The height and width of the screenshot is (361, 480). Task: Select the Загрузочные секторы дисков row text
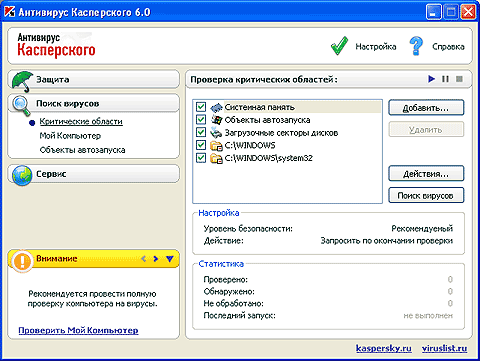pos(281,133)
